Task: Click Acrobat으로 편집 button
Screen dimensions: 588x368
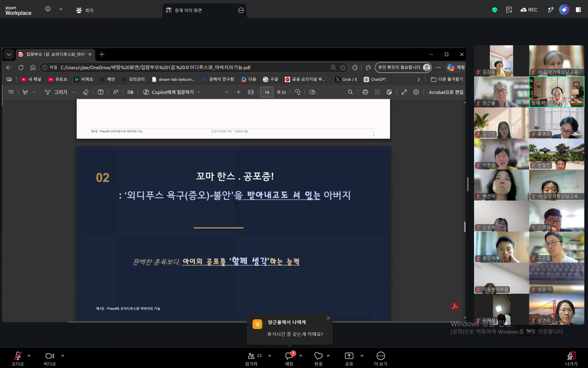Action: click(446, 92)
